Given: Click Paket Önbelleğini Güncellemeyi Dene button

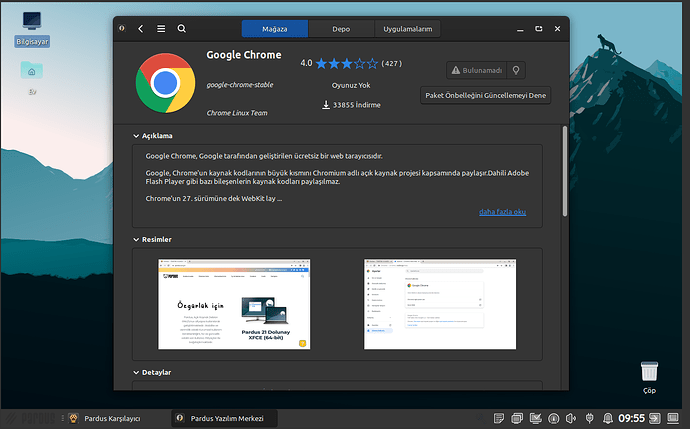Looking at the screenshot, I should [485, 95].
